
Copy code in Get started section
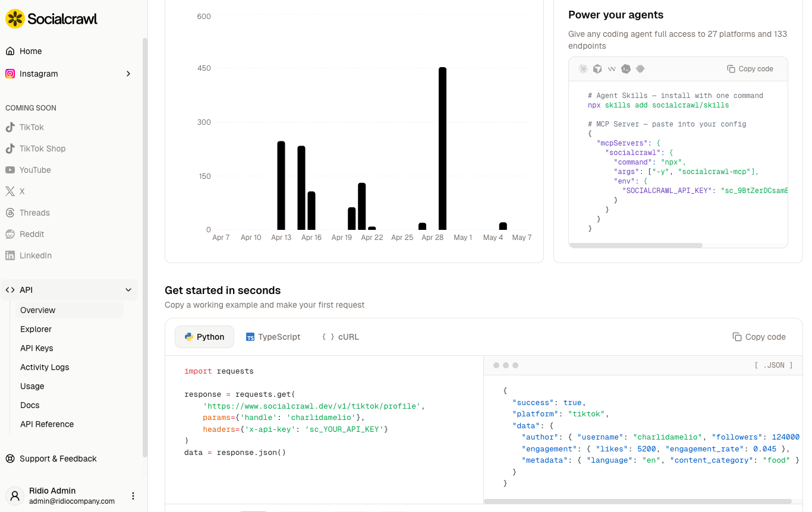pos(759,337)
